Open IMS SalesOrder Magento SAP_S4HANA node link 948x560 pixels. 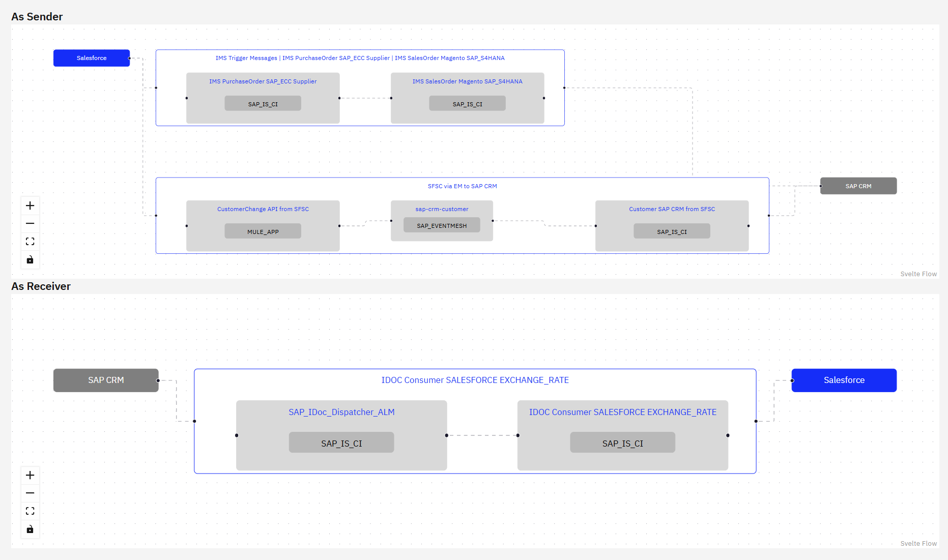467,81
